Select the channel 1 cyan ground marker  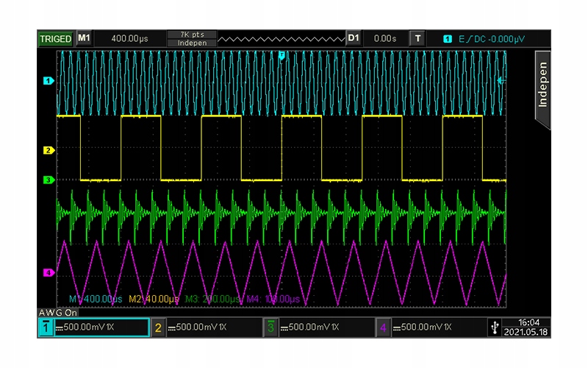click(49, 79)
